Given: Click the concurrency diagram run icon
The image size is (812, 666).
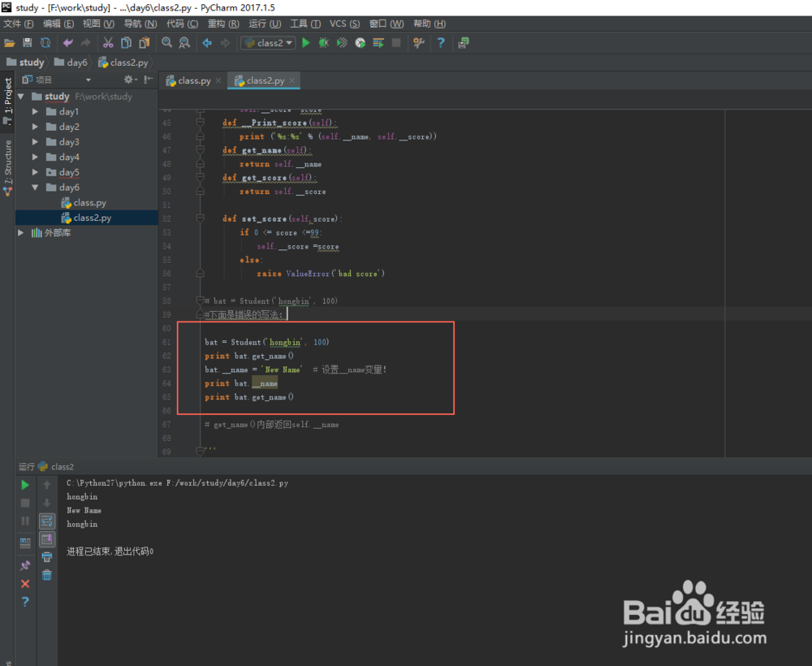Looking at the screenshot, I should pos(378,43).
